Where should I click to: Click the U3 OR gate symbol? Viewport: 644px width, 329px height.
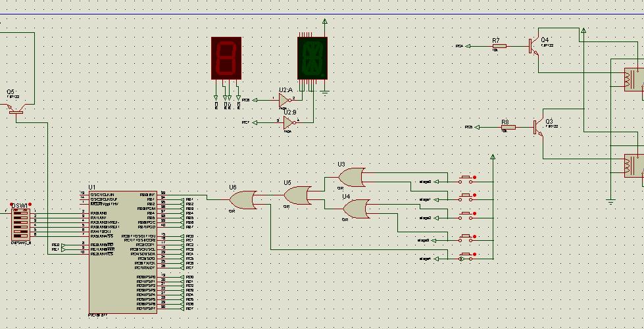(x=351, y=177)
